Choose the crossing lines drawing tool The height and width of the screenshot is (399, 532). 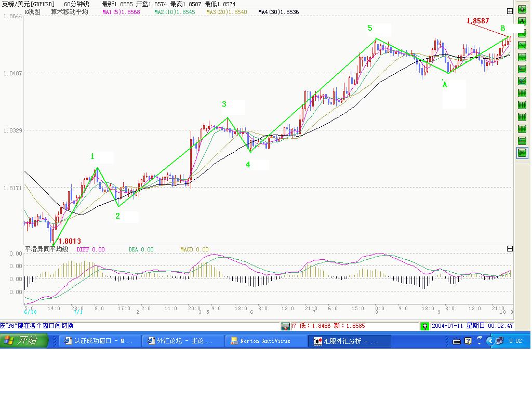522,81
